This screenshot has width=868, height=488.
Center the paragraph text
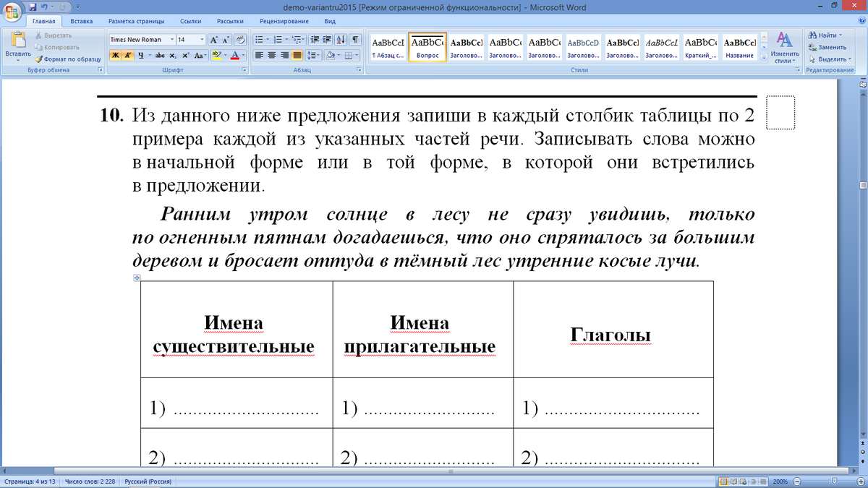click(x=273, y=55)
